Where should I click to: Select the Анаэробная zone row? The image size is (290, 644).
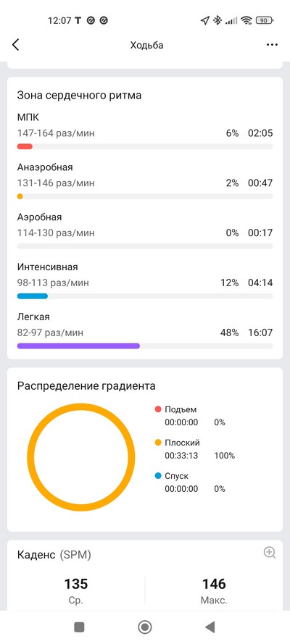tap(144, 181)
